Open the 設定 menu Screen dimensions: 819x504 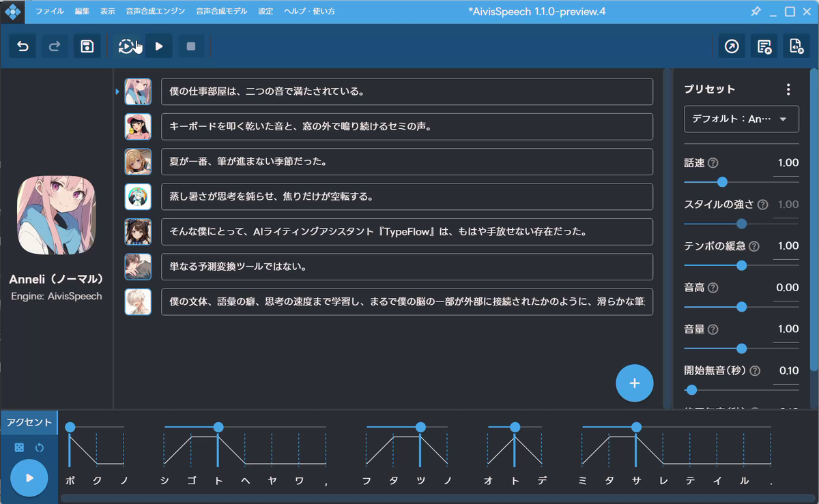[265, 12]
